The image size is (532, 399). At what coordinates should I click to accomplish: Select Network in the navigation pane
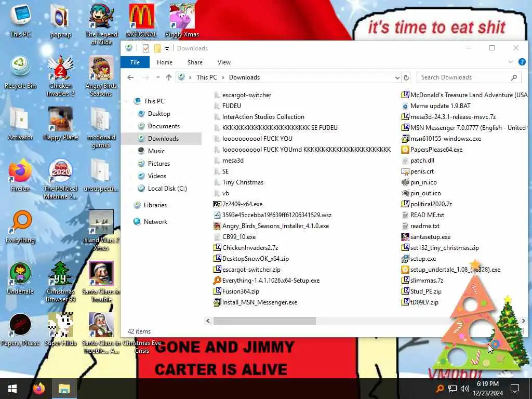[x=155, y=221]
